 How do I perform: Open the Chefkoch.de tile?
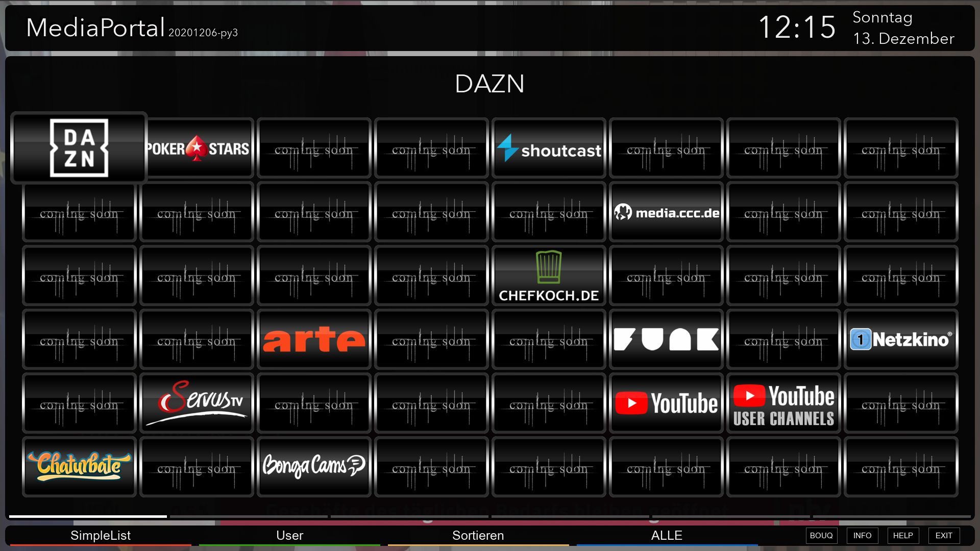tap(549, 276)
